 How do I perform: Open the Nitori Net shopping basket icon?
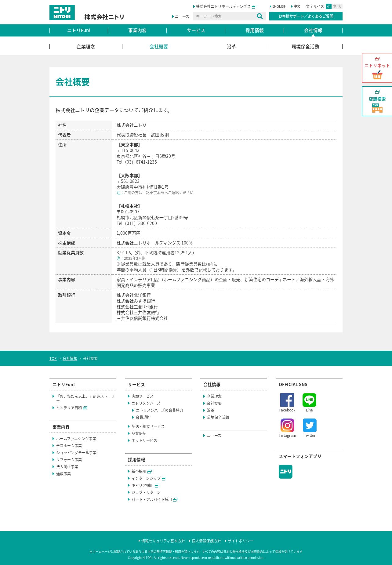coord(377,75)
